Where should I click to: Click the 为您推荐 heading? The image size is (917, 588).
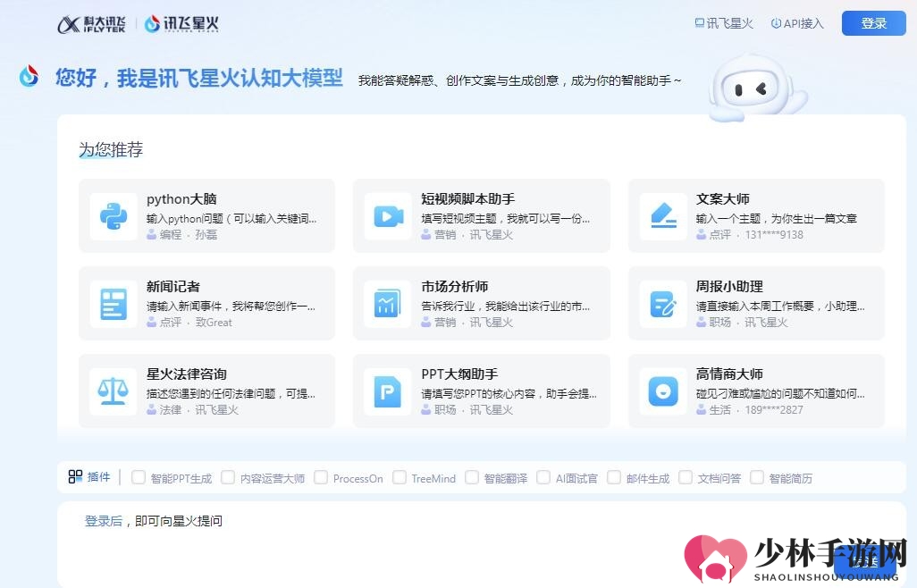[111, 149]
